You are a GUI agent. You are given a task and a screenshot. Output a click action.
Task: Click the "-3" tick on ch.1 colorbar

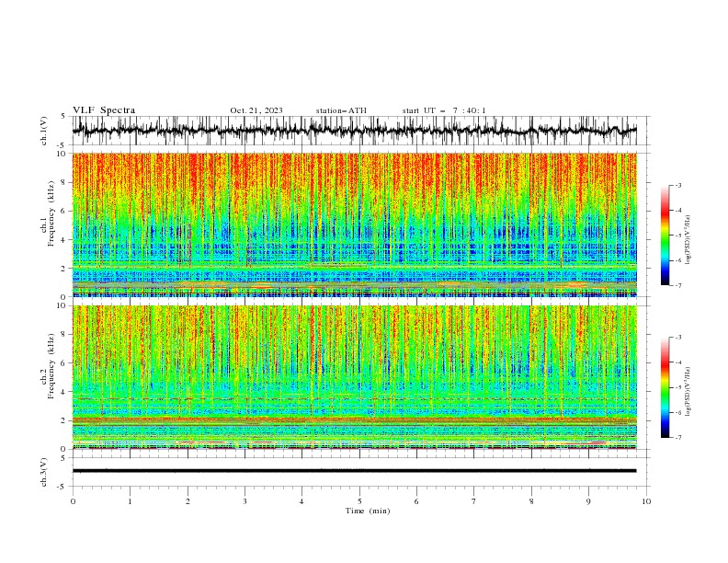pos(677,185)
